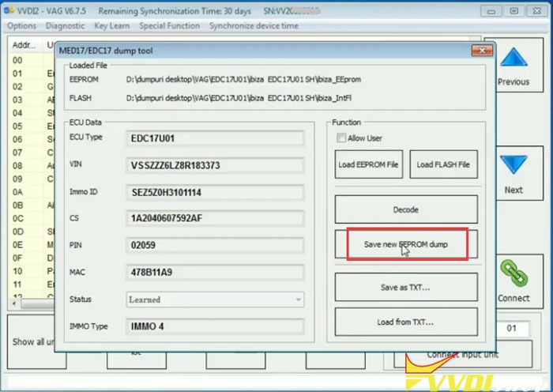Select address row 04 in unit list
This screenshot has width=553, height=392.
click(x=31, y=113)
